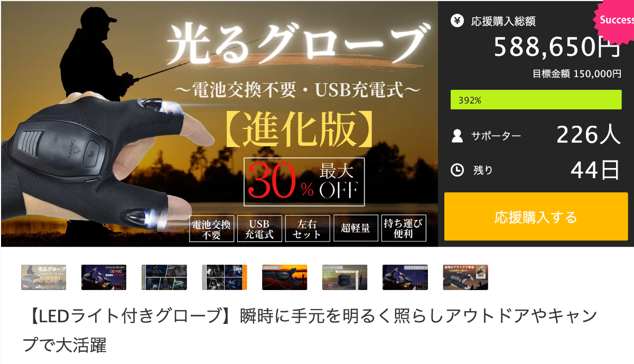Click the 588,650円 total amount
This screenshot has height=364, width=634.
pyautogui.click(x=557, y=47)
